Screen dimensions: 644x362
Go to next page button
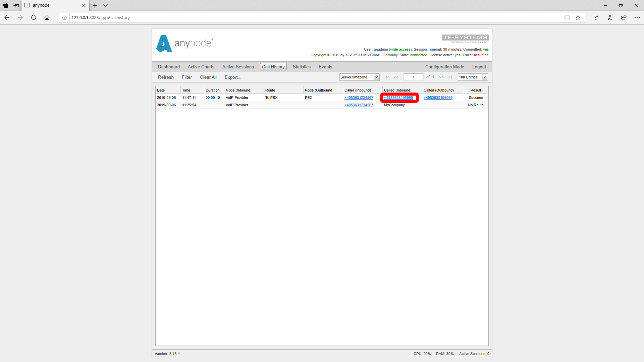441,77
